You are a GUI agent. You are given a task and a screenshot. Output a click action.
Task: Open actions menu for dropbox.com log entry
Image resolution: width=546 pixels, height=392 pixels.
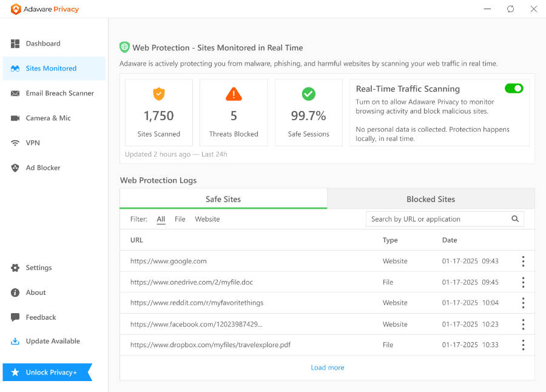[523, 345]
